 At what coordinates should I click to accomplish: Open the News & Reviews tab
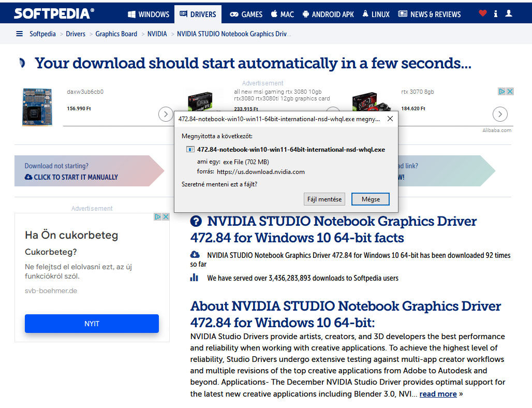click(x=430, y=14)
